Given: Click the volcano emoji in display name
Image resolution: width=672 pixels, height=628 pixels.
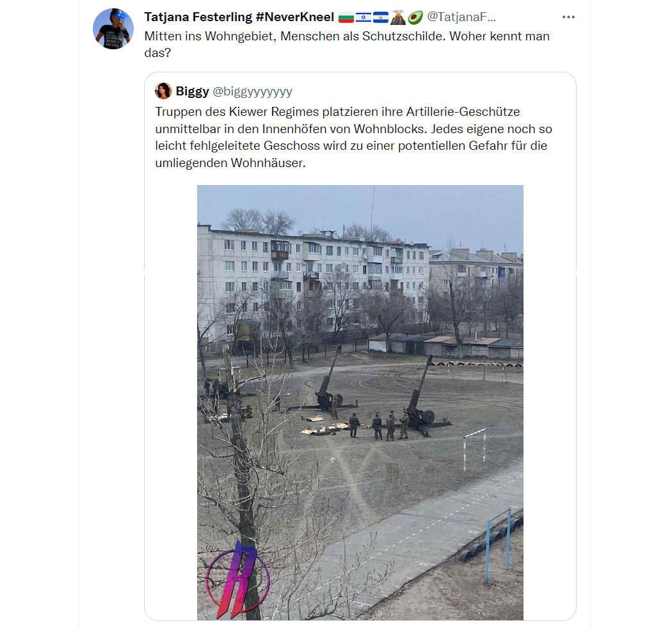Looking at the screenshot, I should (x=397, y=17).
